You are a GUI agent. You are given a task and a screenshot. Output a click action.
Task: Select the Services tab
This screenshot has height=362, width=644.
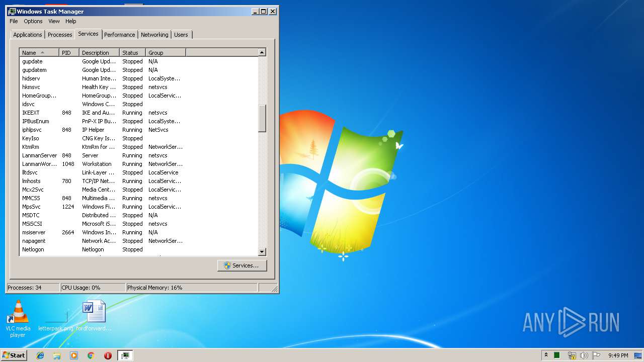point(88,34)
